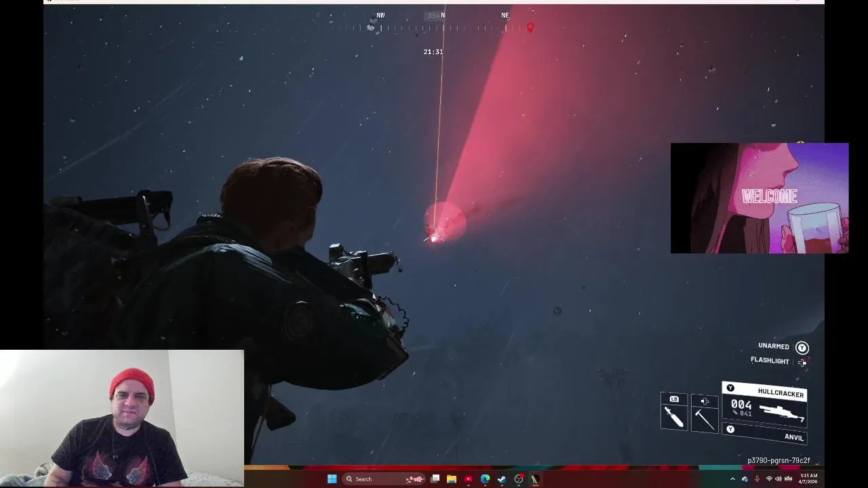Click the red objective marker on compass

(530, 27)
